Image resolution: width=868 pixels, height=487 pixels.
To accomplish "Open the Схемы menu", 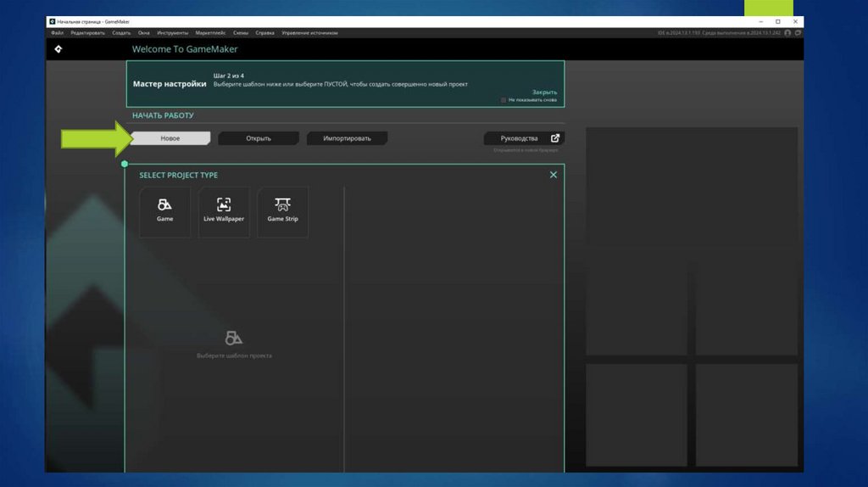I will 241,33.
